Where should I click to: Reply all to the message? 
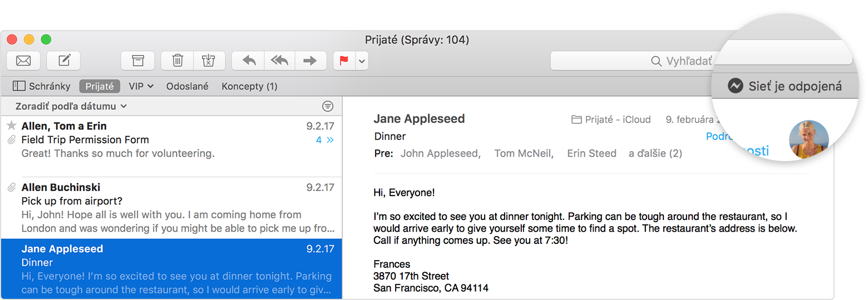point(279,61)
